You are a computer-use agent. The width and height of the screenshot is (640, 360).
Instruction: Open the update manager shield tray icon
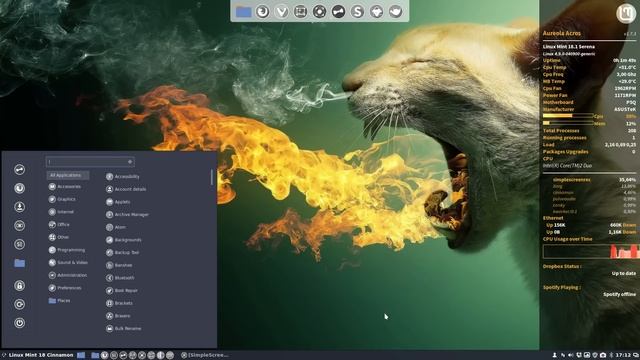pos(595,355)
